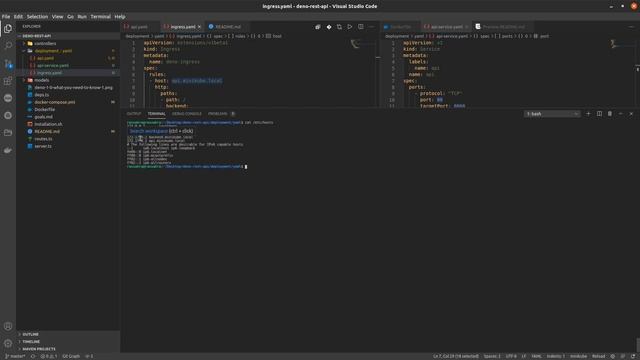Open the Accounts icon in activity bar
640x360 pixels.
[x=8, y=326]
